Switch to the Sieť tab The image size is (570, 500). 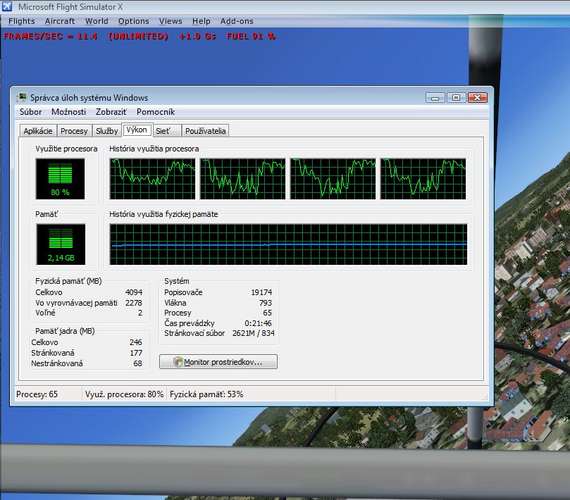pyautogui.click(x=166, y=131)
